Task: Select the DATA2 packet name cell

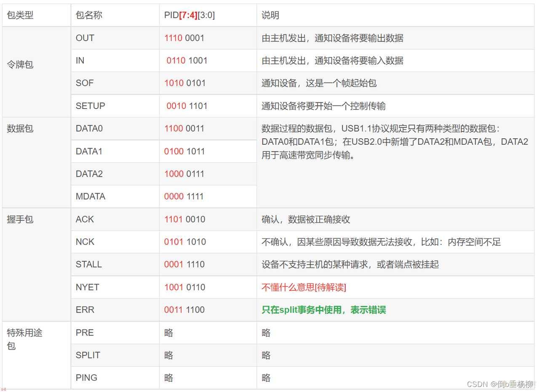Action: click(x=115, y=174)
